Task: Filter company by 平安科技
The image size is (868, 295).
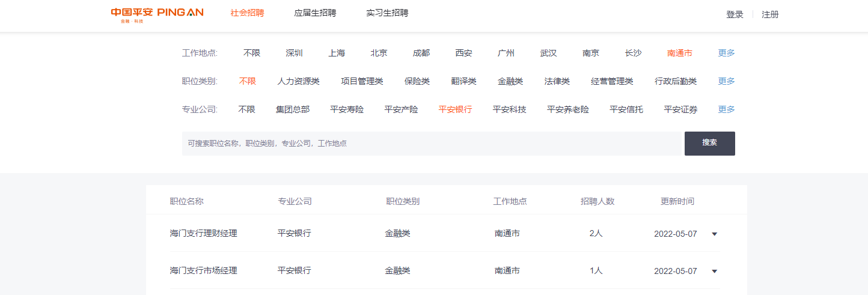Action: point(509,109)
